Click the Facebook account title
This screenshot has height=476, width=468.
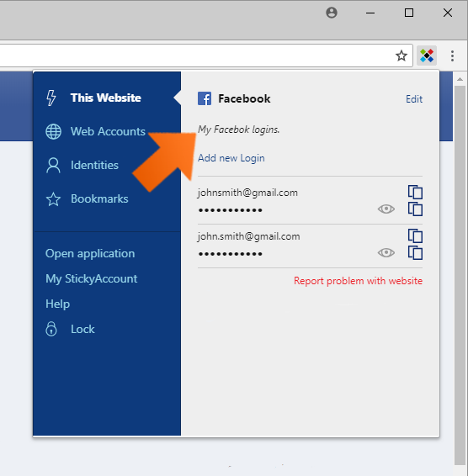pyautogui.click(x=244, y=98)
